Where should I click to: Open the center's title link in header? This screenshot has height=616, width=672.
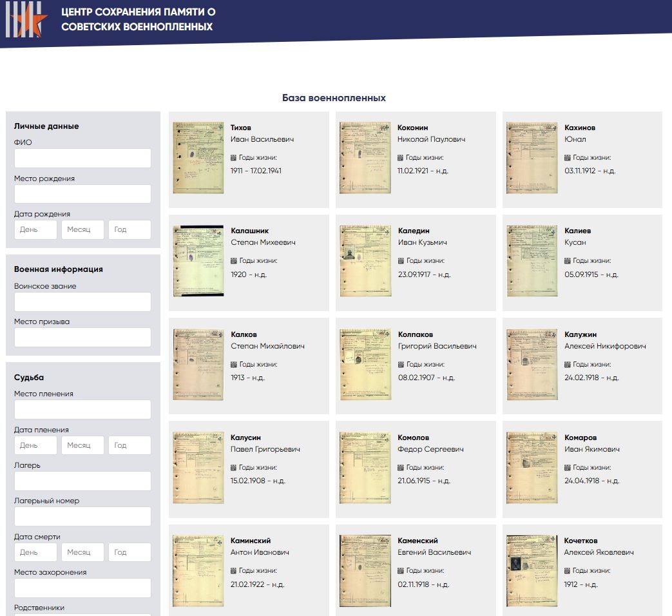coord(139,19)
